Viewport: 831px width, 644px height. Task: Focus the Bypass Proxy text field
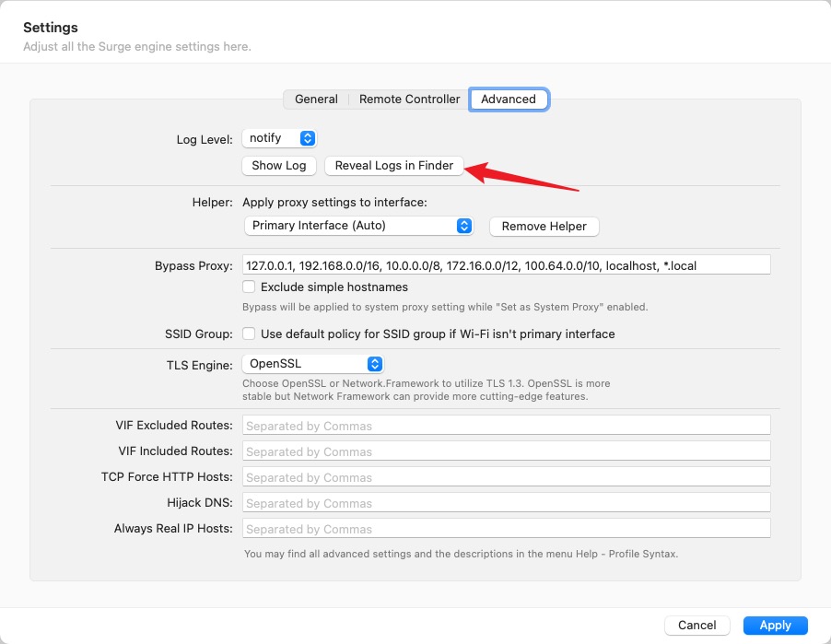point(506,265)
